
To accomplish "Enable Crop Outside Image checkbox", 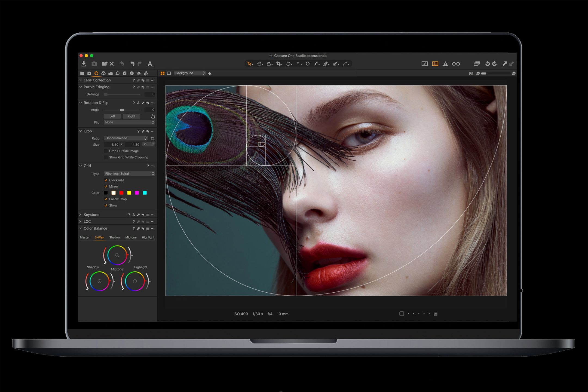I will point(106,151).
